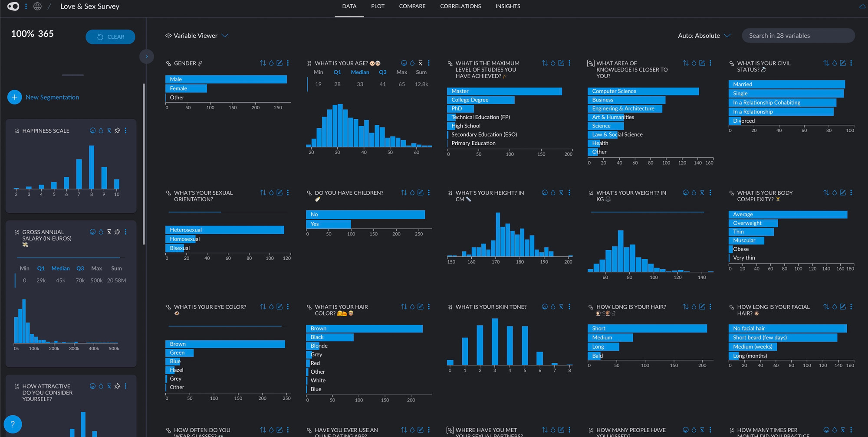Click the range slider above the sexual orientation bars

[227, 212]
